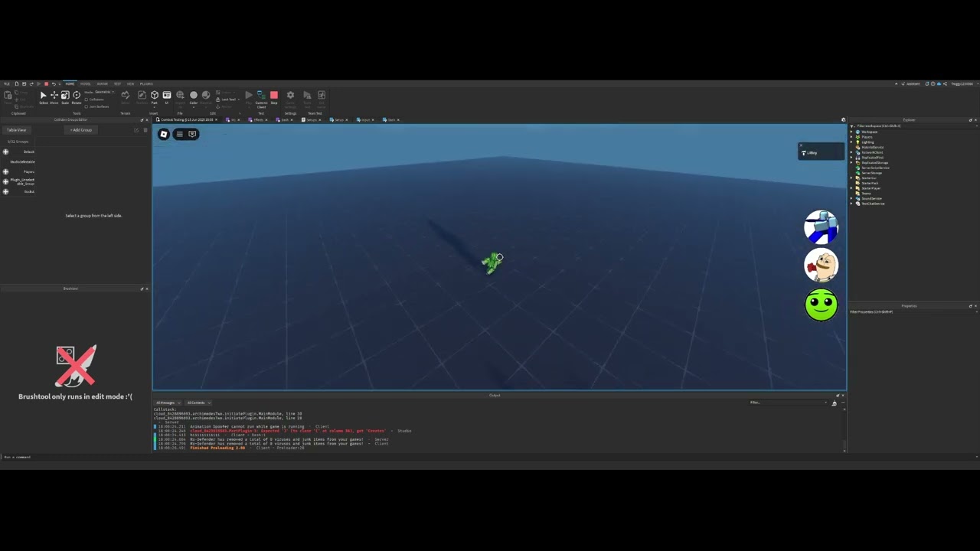Activate the Rotate tool
This screenshot has width=980, height=551.
77,96
